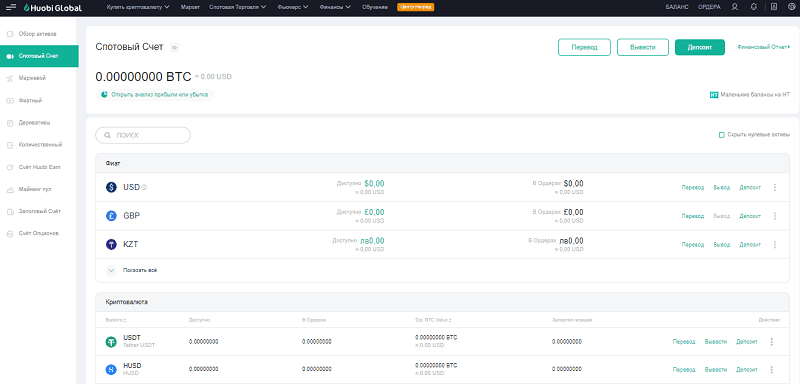The height and width of the screenshot is (384, 800).
Task: Click 'Вывести' in the USDT row
Action: [715, 342]
